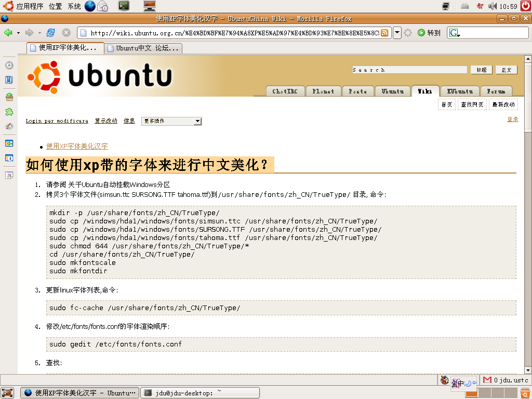This screenshot has height=399, width=532.
Task: Click the 使用XP字体美化汉字 breadcrumb link
Action: (77, 146)
